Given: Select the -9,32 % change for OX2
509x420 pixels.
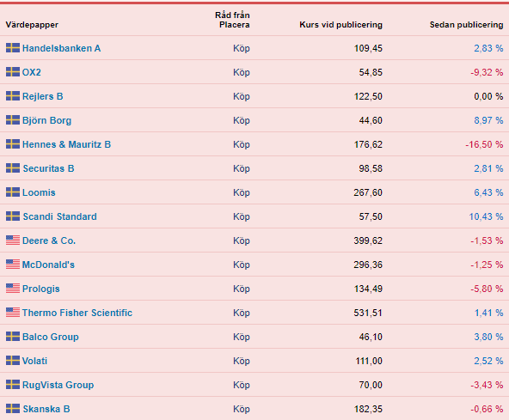Looking at the screenshot, I should (x=487, y=72).
